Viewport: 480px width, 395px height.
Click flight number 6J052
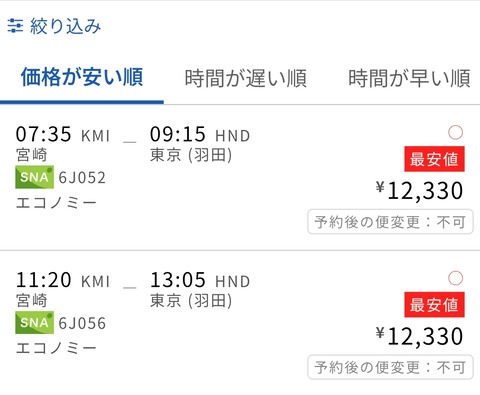click(82, 177)
